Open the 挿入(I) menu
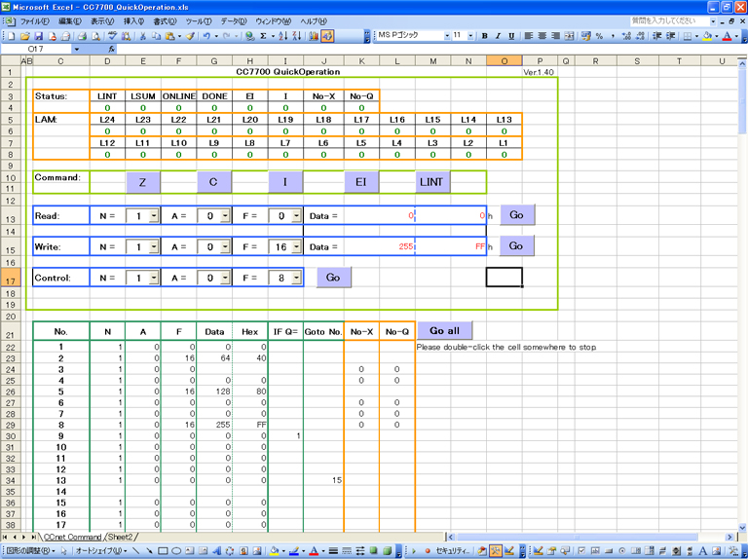Image resolution: width=748 pixels, height=560 pixels. [x=133, y=21]
